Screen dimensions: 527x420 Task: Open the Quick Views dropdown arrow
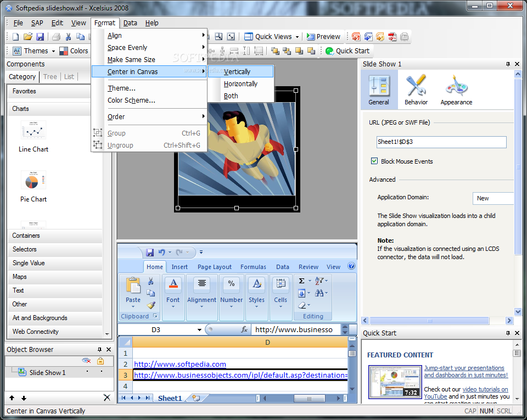tap(297, 37)
